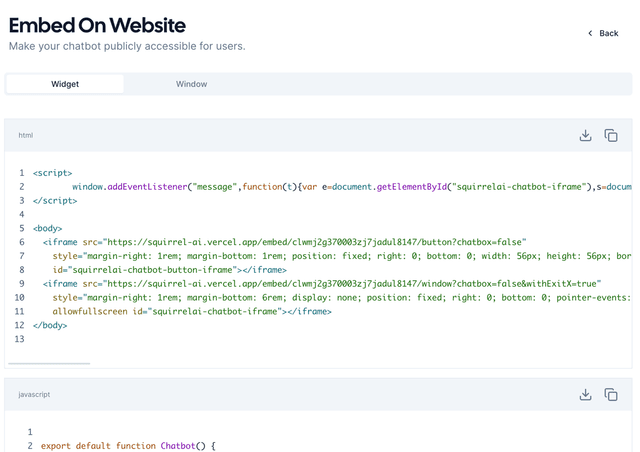Download the html code snippet
The image size is (640, 452).
pos(586,135)
